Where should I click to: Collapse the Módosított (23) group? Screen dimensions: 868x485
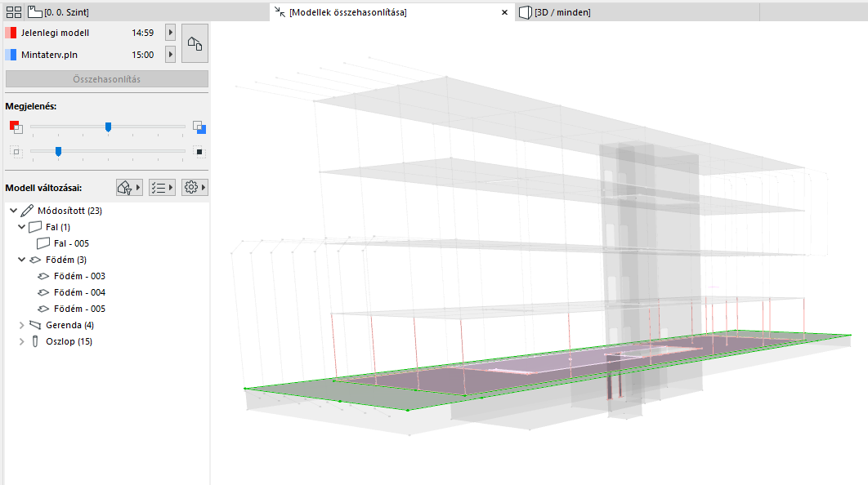tap(13, 210)
